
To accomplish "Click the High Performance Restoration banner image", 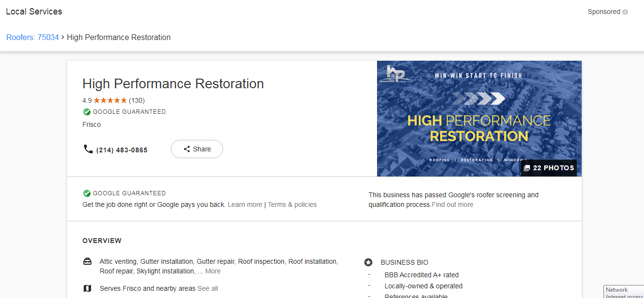I will pos(479,119).
